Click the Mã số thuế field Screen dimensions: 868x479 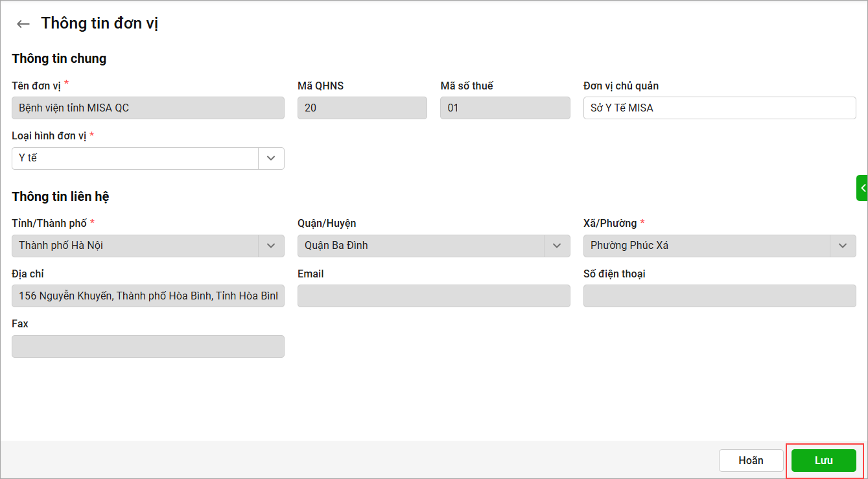pyautogui.click(x=505, y=108)
